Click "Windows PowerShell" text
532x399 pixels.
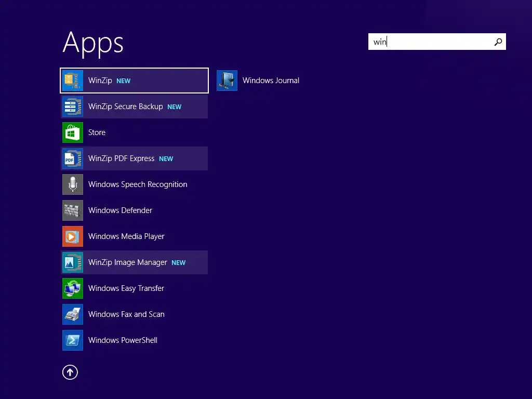[x=123, y=340]
